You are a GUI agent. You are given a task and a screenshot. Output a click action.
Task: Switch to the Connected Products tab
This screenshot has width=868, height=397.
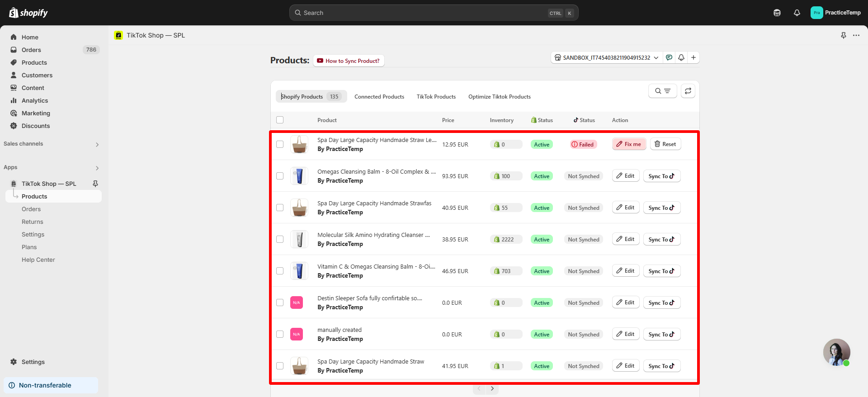[379, 97]
